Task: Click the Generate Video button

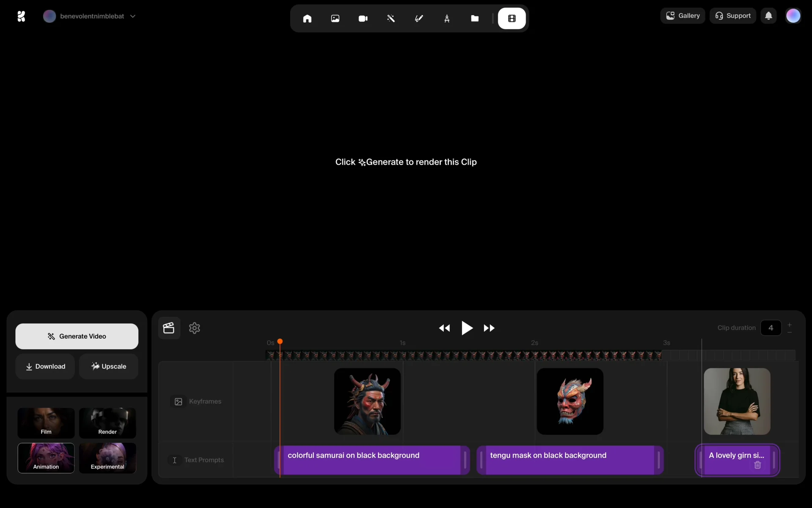Action: point(77,337)
